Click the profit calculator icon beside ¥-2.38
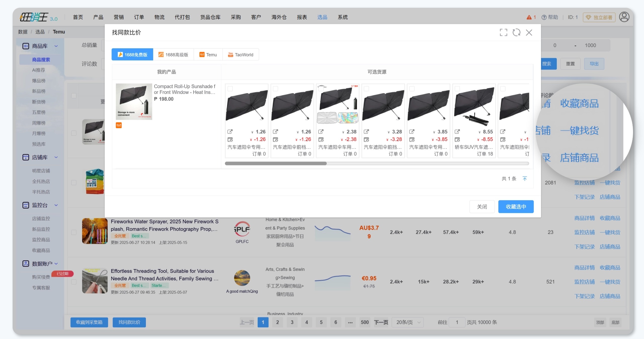This screenshot has width=644, height=339. tap(321, 140)
